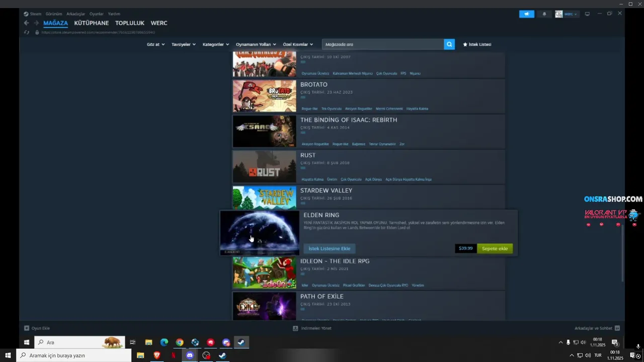Go forward with the Steam forward arrow

[x=36, y=23]
